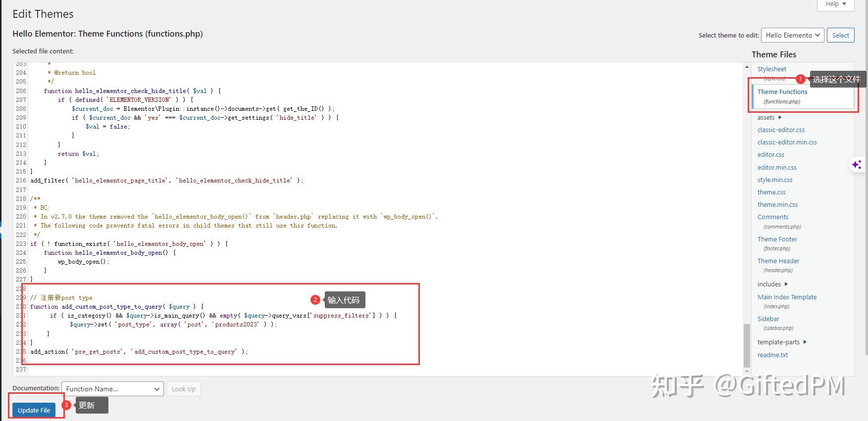Expand the assets folder

coord(769,118)
